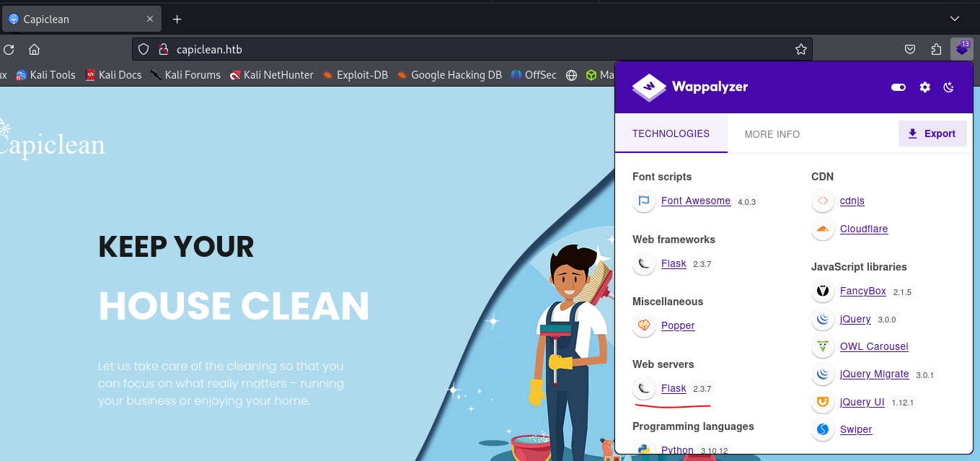Open the Wappalyzer extension icon in toolbar

click(962, 48)
